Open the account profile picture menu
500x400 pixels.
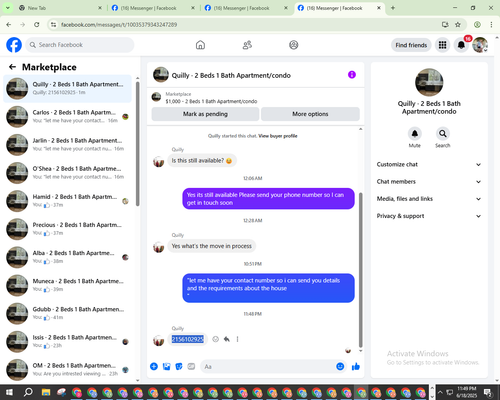(x=480, y=45)
